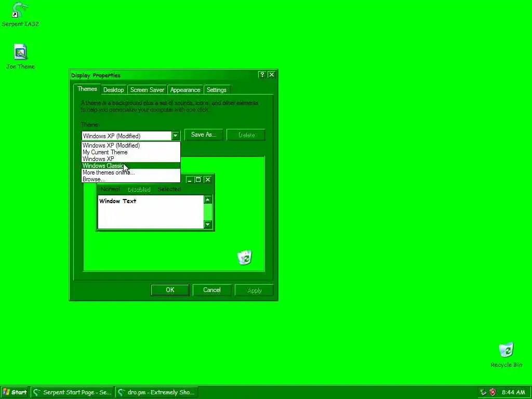Image resolution: width=532 pixels, height=399 pixels.
Task: Click the Delete button
Action: point(246,135)
